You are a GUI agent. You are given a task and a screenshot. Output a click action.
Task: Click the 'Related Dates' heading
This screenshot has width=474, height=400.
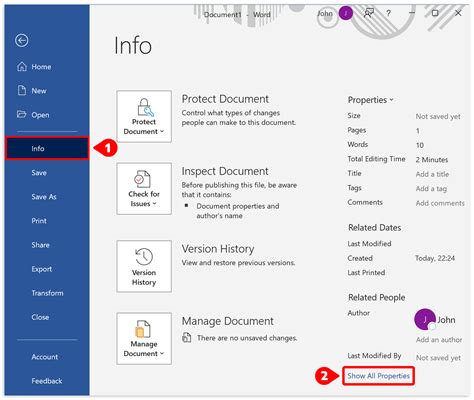tap(375, 228)
